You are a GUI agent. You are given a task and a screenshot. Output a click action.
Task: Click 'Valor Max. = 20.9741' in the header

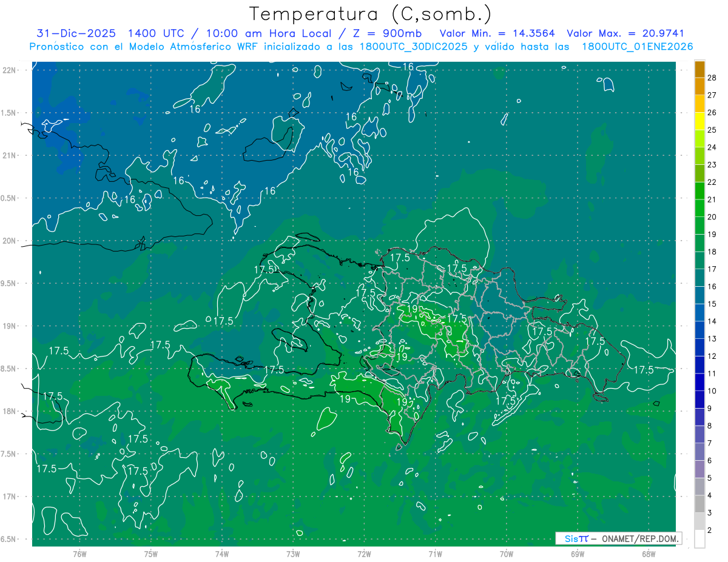click(625, 34)
